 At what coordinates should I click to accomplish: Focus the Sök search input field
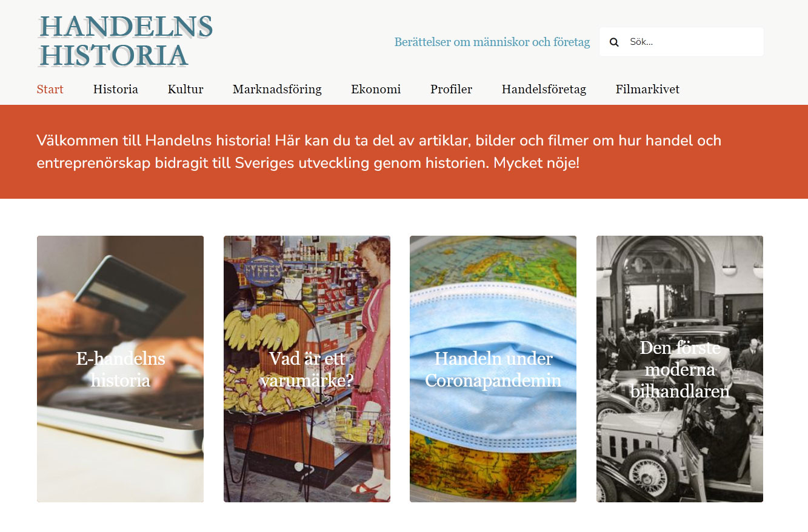(x=681, y=42)
